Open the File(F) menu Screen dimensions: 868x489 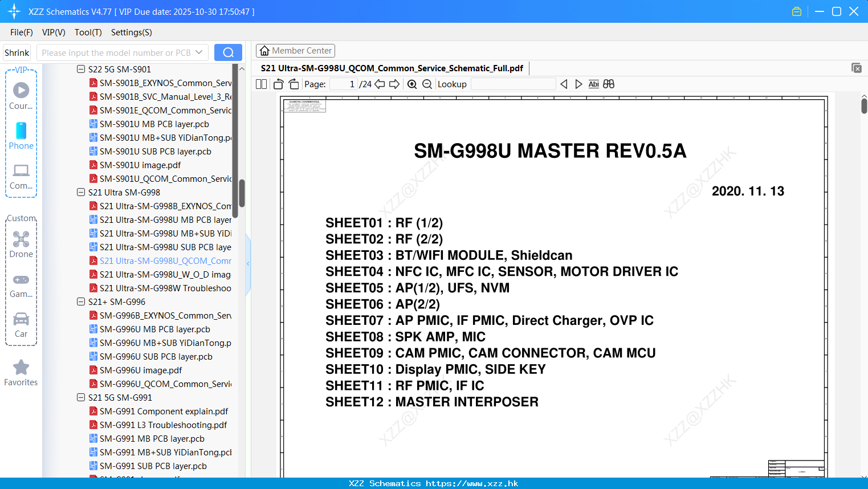pyautogui.click(x=22, y=32)
